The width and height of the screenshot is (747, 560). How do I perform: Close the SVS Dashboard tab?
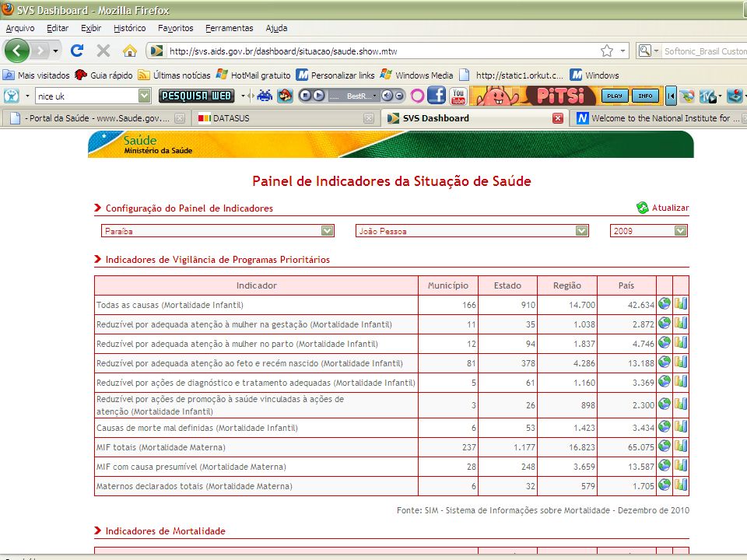click(x=557, y=118)
